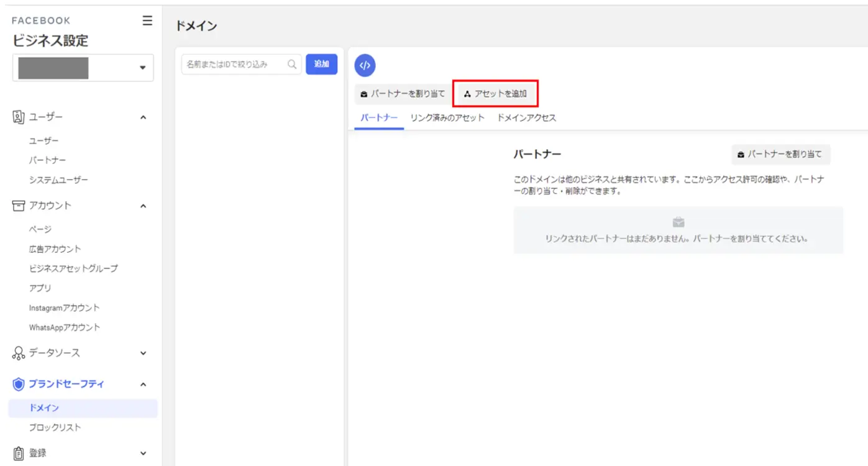Click the search magnifier icon
The image size is (868, 466).
tap(292, 64)
